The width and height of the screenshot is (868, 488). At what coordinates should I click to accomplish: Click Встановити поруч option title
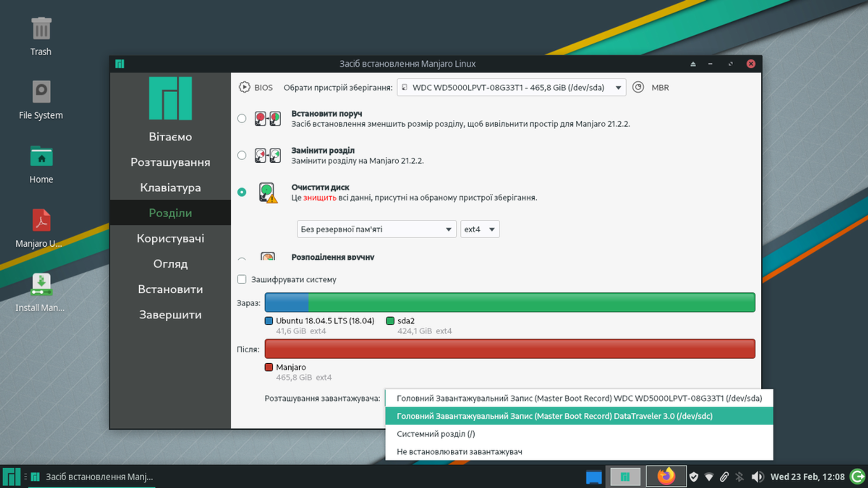[x=326, y=113]
